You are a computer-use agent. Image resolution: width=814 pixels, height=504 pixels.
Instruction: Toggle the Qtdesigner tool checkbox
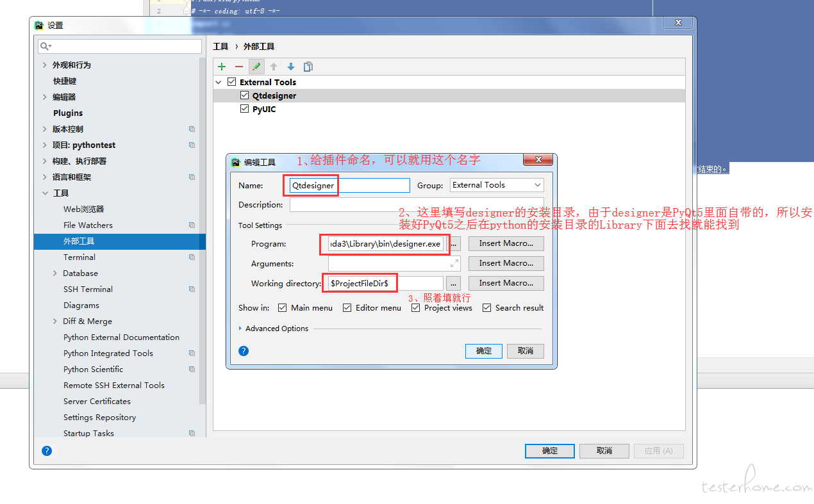point(244,95)
